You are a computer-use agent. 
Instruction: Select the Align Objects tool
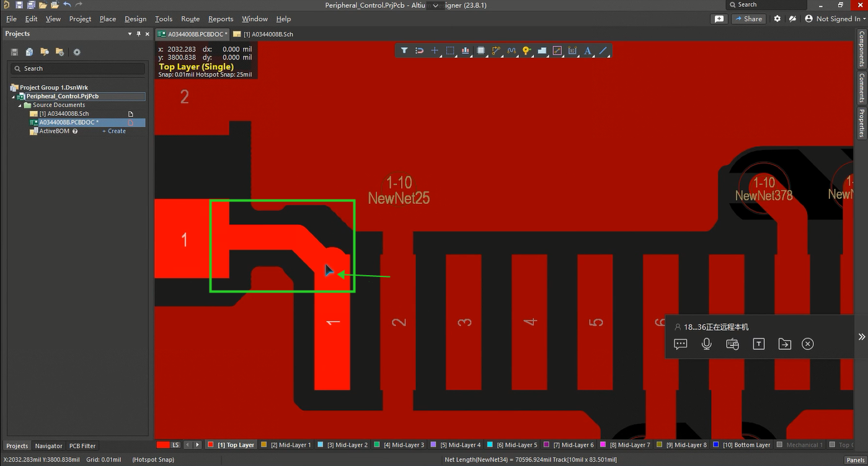[465, 51]
